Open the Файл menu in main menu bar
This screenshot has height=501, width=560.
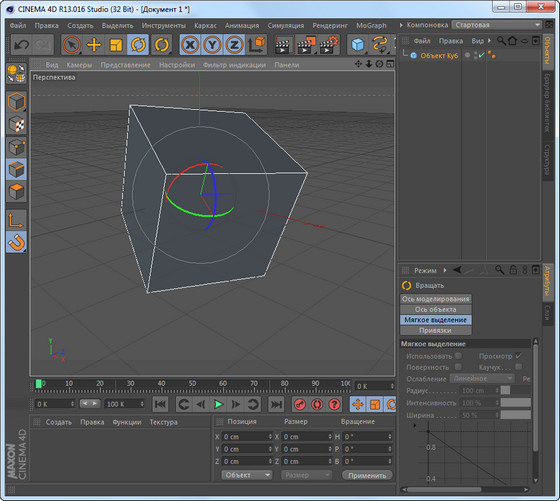tap(18, 26)
